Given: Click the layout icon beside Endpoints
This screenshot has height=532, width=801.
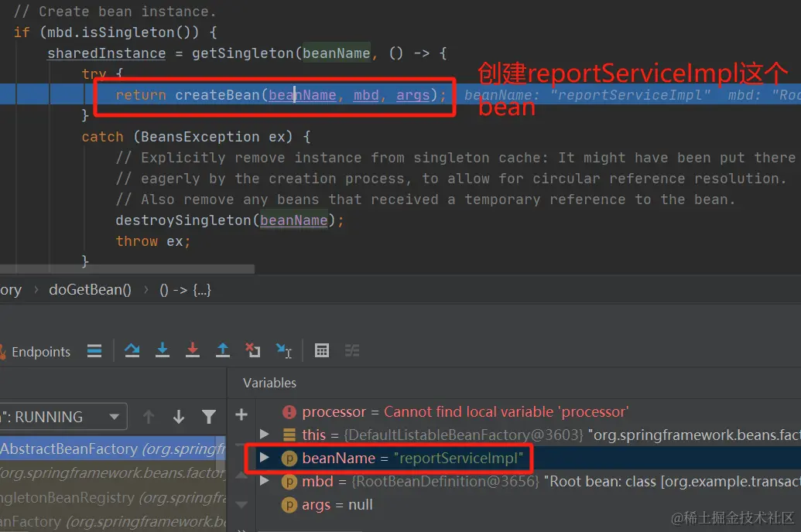Looking at the screenshot, I should pyautogui.click(x=94, y=351).
